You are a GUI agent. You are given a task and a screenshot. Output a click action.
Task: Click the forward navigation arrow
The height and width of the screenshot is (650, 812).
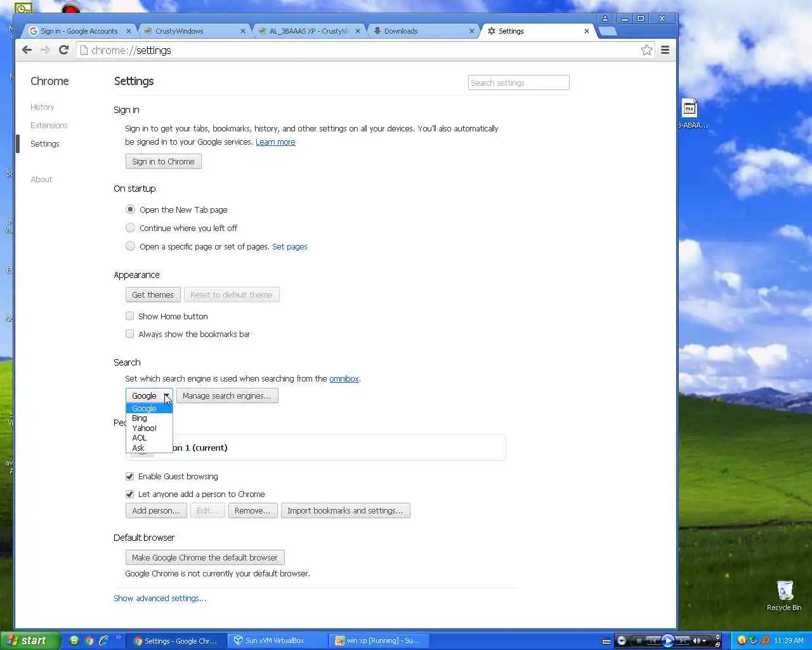(x=45, y=50)
